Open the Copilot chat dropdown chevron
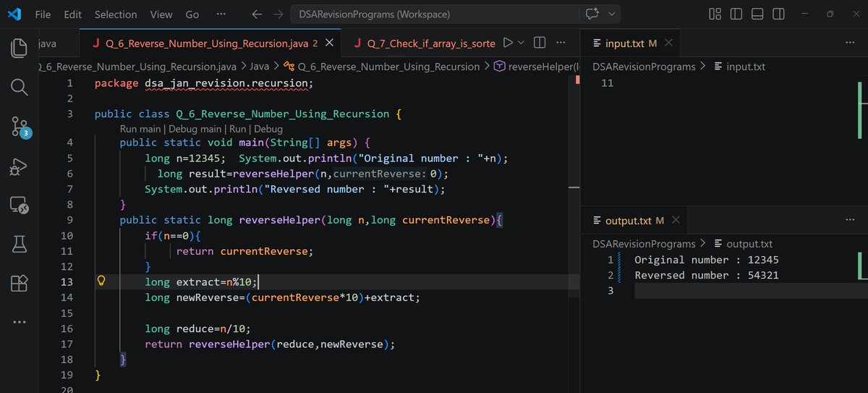The image size is (868, 393). click(x=612, y=14)
